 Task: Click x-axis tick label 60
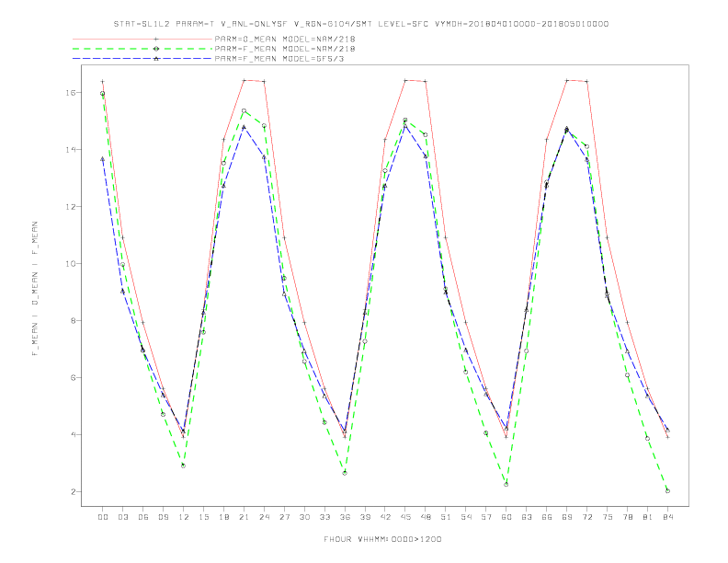[x=506, y=517]
